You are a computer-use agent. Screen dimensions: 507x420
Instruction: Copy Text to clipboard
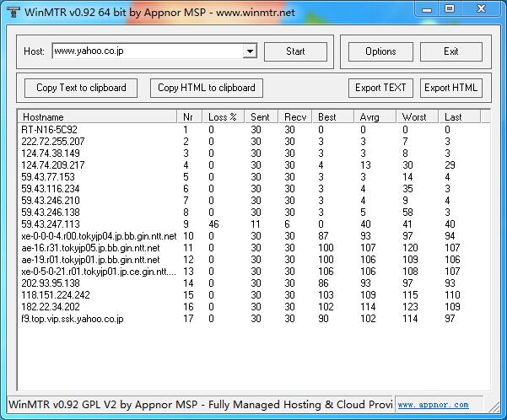click(81, 88)
